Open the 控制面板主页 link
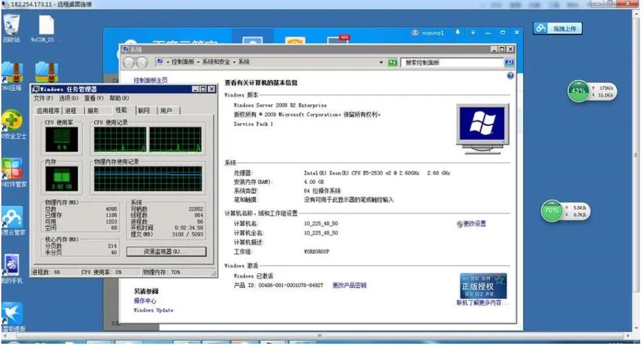Screen dimensions: 644x345 150,81
